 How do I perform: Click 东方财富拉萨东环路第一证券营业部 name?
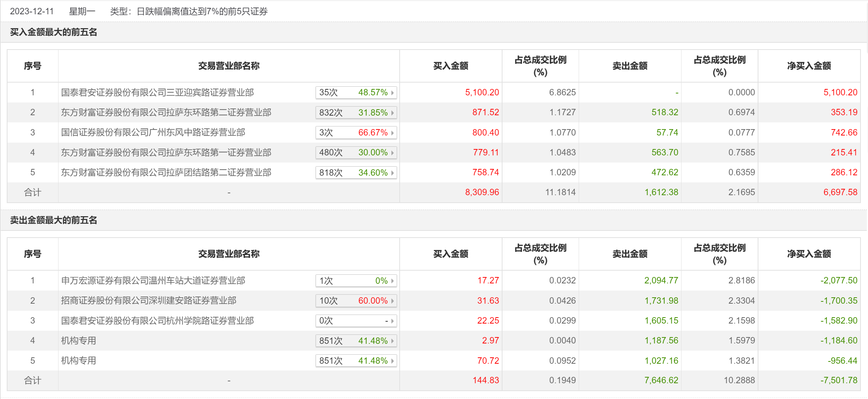(x=166, y=152)
